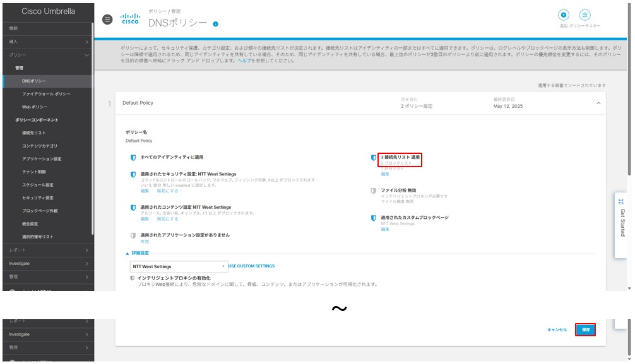
Task: Go to 統合設定 in the sidebar
Action: click(30, 223)
